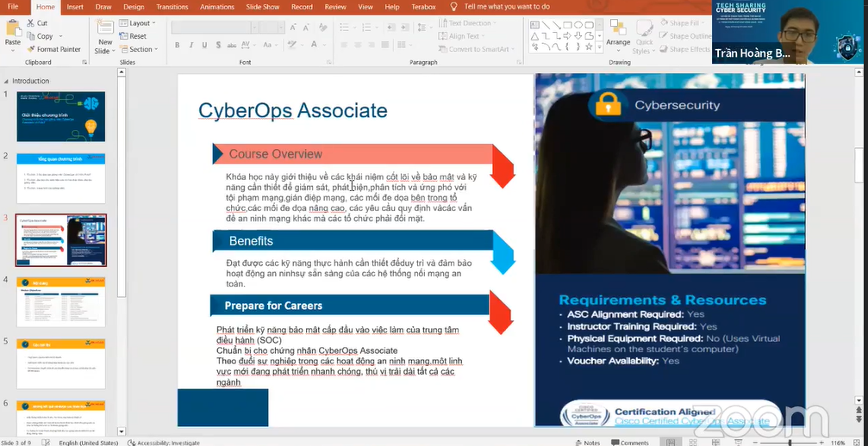Image resolution: width=868 pixels, height=446 pixels.
Task: Select slide 1 thumbnail
Action: click(x=61, y=116)
